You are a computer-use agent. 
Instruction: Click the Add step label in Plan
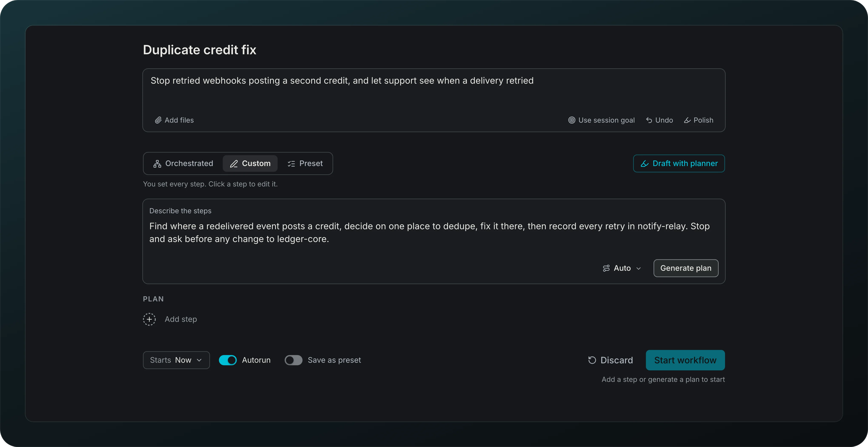point(181,319)
